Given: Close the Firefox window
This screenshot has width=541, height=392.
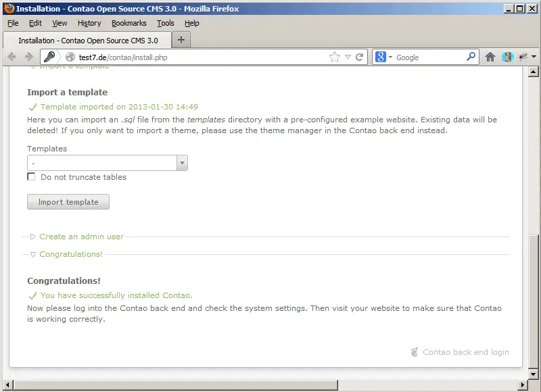Looking at the screenshot, I should coord(532,9).
